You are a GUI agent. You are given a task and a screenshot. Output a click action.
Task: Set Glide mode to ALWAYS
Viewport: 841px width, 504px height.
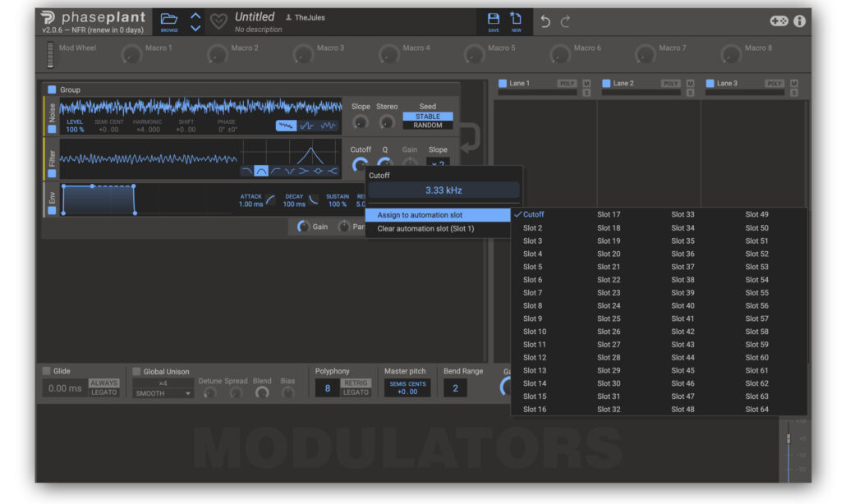tap(104, 383)
